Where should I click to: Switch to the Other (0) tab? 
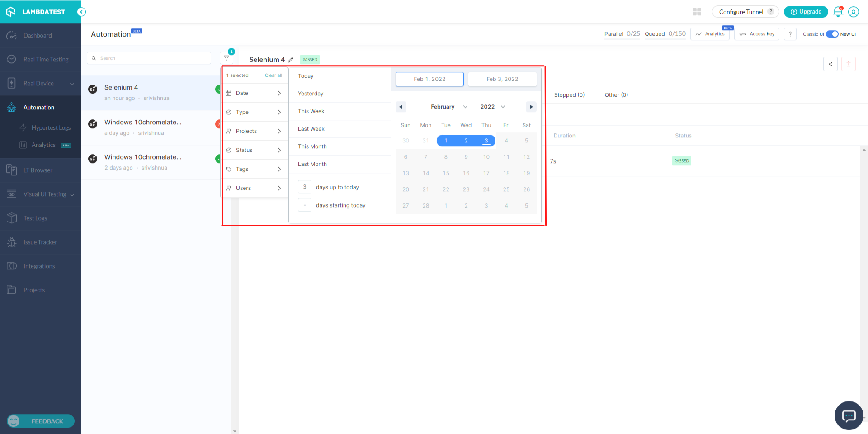click(616, 95)
